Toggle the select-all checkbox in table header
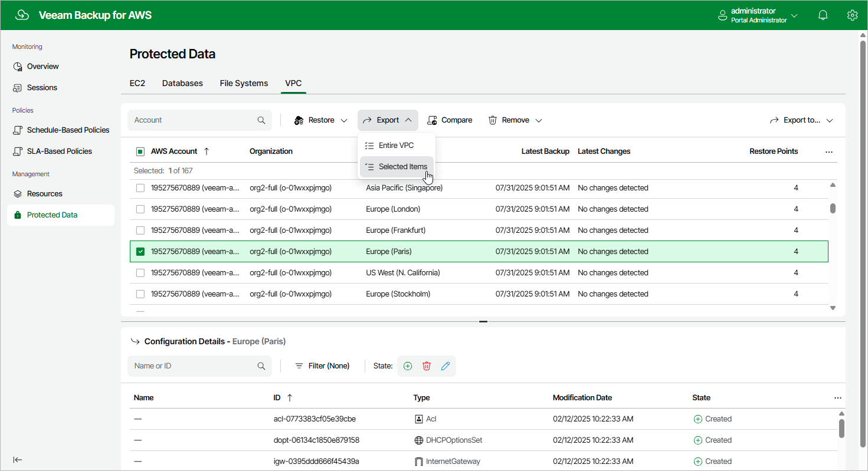This screenshot has width=868, height=471. 140,151
